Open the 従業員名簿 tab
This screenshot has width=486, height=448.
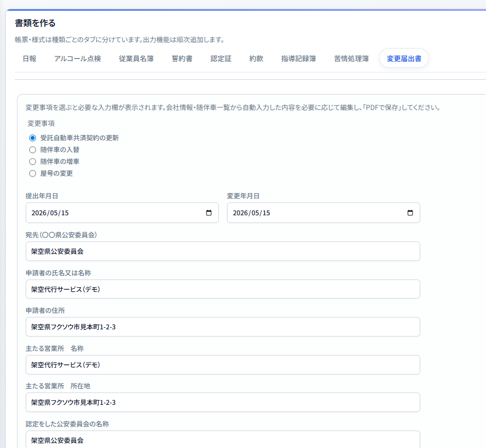(136, 58)
